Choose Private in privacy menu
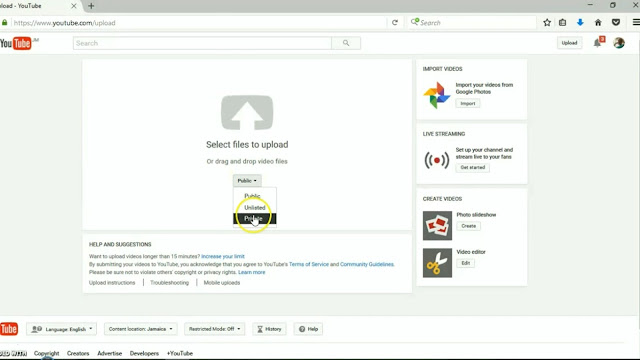 tap(255, 219)
